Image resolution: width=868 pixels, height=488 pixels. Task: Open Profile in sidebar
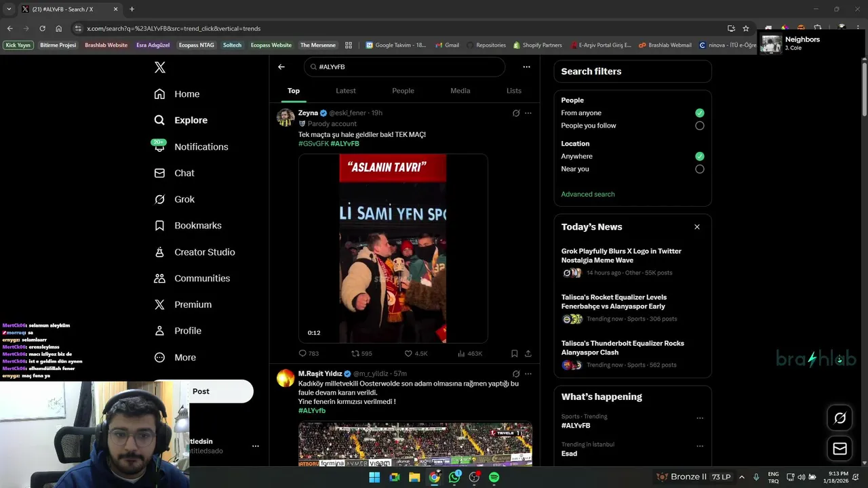[178, 331]
